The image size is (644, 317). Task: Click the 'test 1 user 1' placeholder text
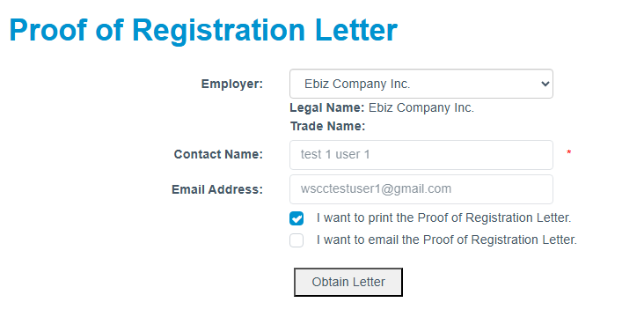tap(335, 155)
